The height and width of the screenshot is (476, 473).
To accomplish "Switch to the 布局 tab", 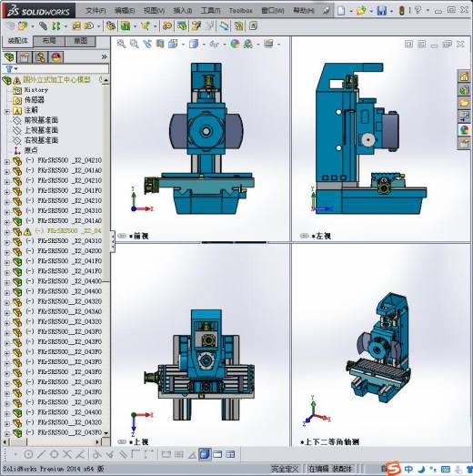I will coord(49,41).
